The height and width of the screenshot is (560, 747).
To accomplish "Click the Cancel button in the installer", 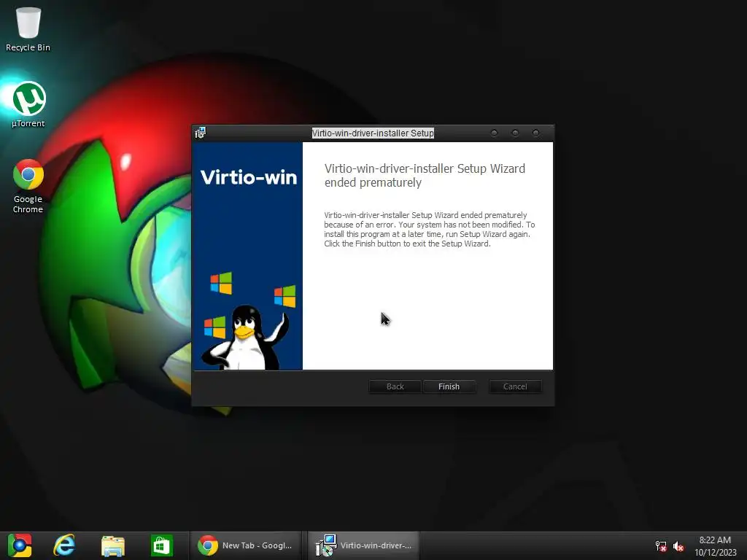I will click(515, 386).
